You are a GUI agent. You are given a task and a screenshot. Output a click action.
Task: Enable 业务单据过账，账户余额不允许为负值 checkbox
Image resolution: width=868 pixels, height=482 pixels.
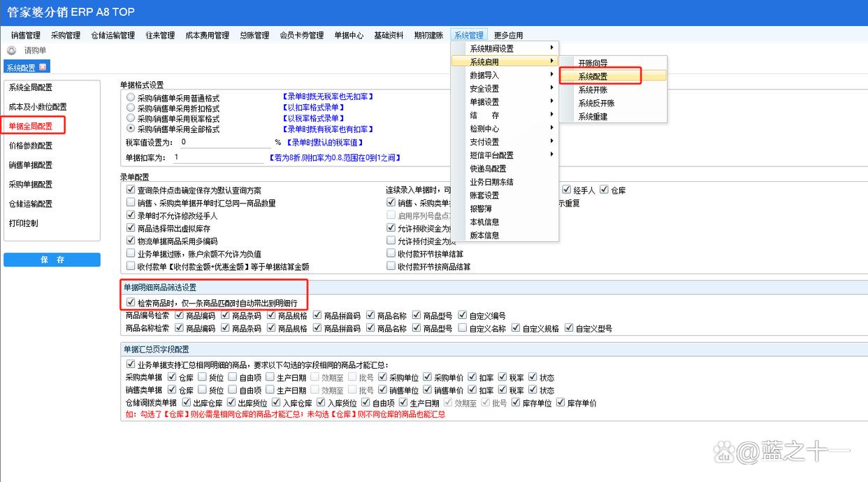[x=131, y=254]
